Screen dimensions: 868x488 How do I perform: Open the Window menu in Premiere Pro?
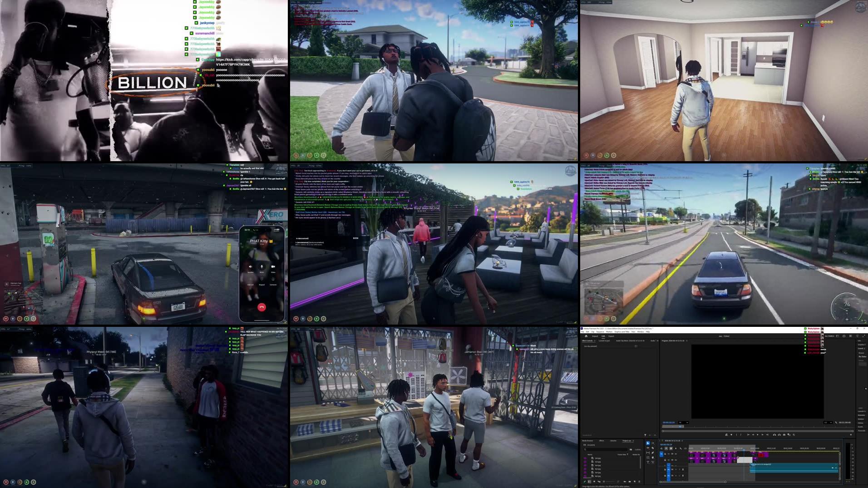coord(641,332)
